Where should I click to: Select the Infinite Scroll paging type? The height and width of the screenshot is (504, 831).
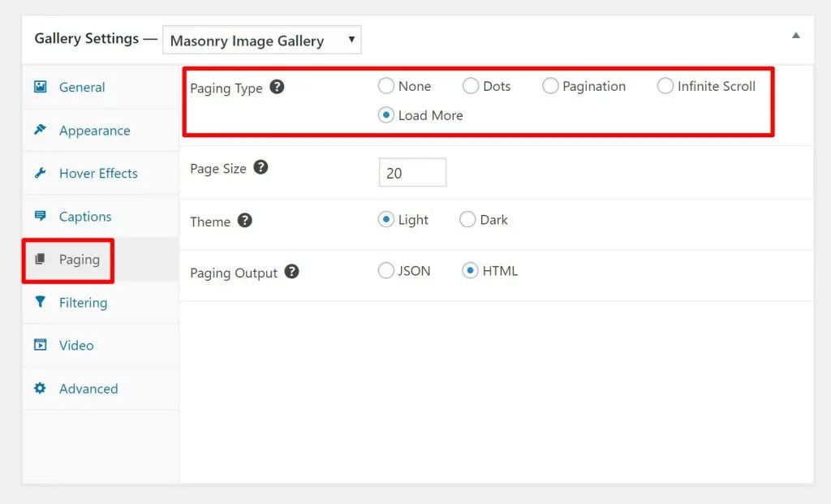[x=665, y=86]
